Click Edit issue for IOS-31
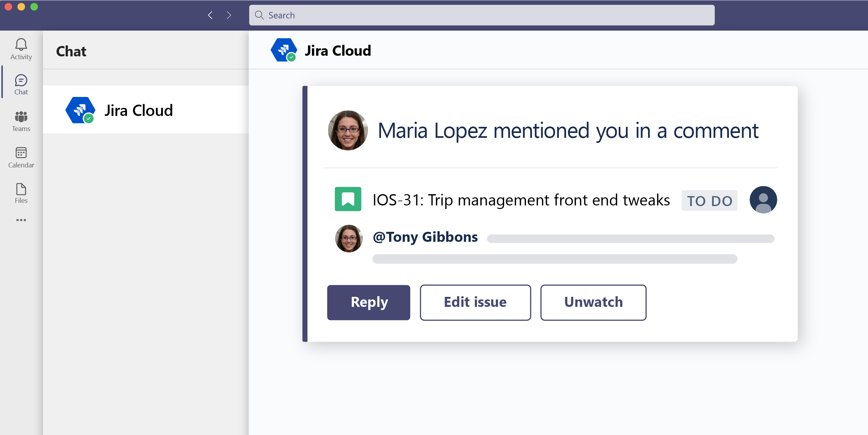The height and width of the screenshot is (435, 868). [x=475, y=302]
